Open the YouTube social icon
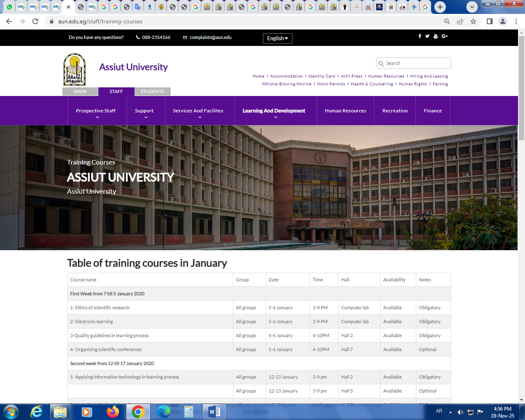Viewport: 525px width, 420px height. pos(436,36)
